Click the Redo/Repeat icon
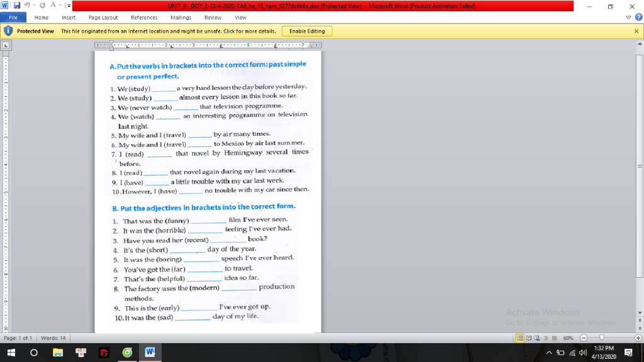 [42, 5]
